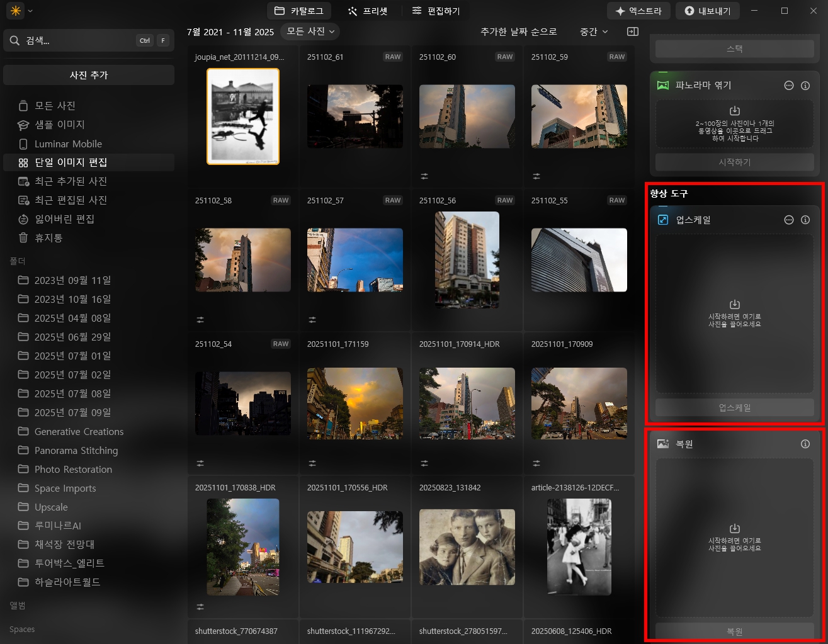Click the edit adjustments icon under 251102_57
The width and height of the screenshot is (828, 644).
312,320
